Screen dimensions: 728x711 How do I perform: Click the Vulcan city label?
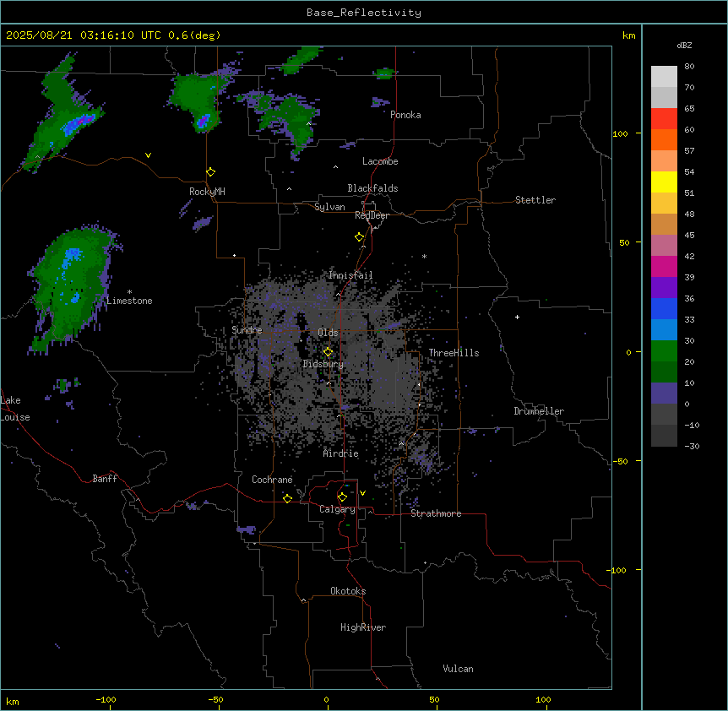[x=458, y=669]
